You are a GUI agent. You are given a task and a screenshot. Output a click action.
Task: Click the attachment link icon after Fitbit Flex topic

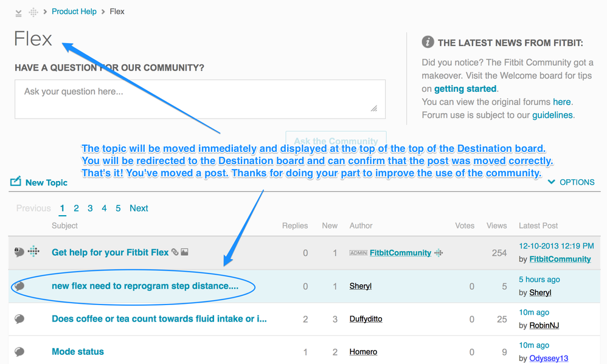(175, 252)
